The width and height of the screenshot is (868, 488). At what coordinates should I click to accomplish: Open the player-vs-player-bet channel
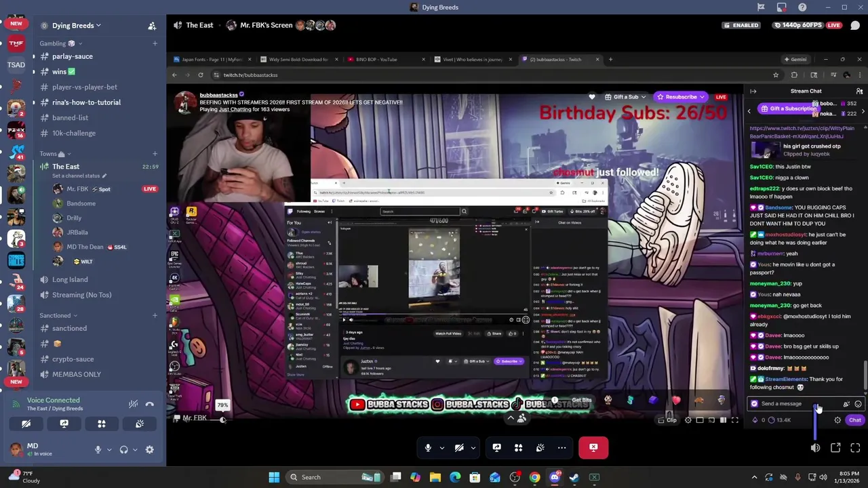point(85,87)
